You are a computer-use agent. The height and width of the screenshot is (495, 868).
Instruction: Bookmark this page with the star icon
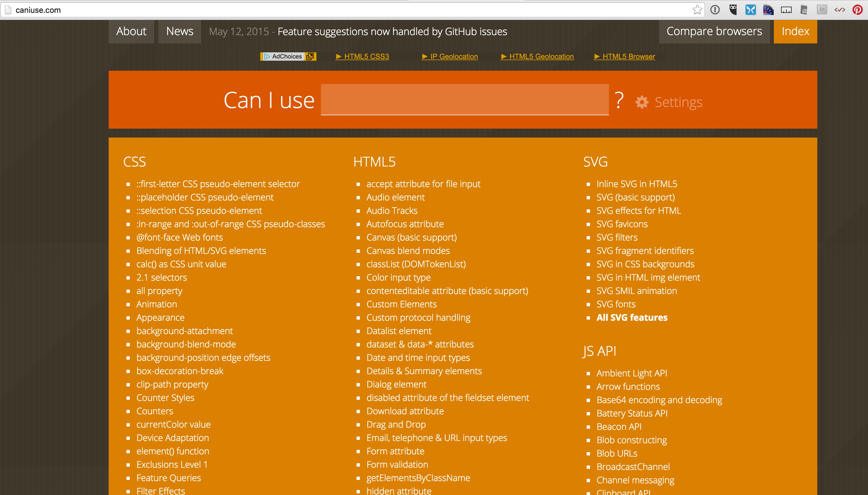coord(697,10)
